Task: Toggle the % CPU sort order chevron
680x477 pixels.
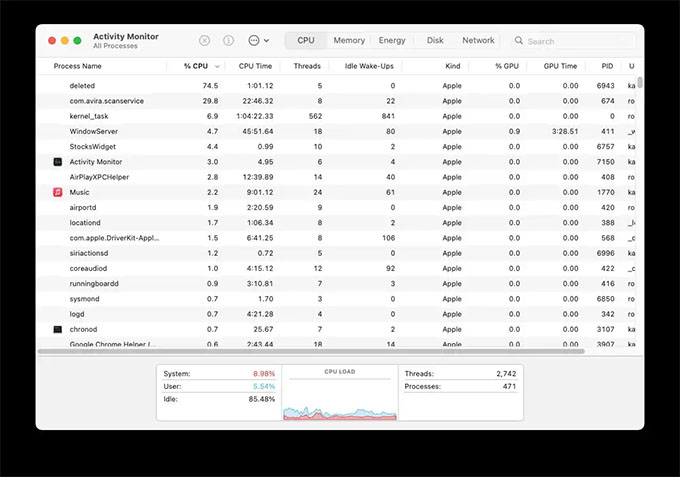Action: 217,66
